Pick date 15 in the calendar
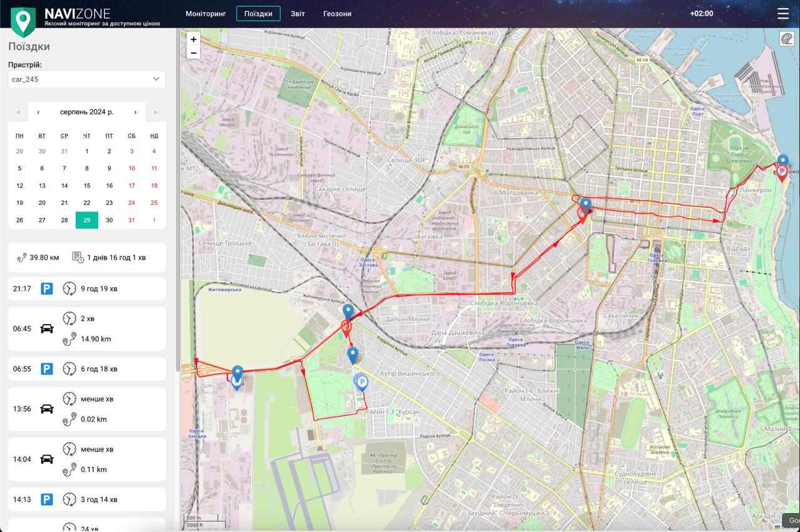The width and height of the screenshot is (800, 532). coord(87,185)
